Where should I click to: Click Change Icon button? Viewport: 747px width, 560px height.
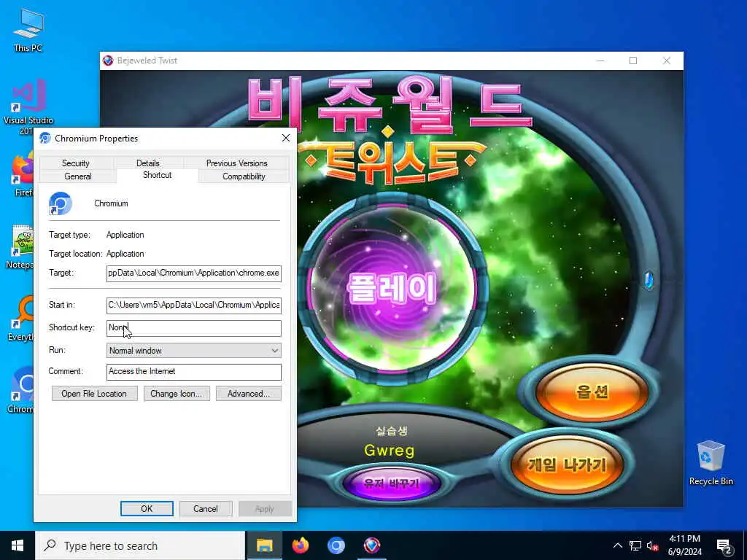(177, 394)
